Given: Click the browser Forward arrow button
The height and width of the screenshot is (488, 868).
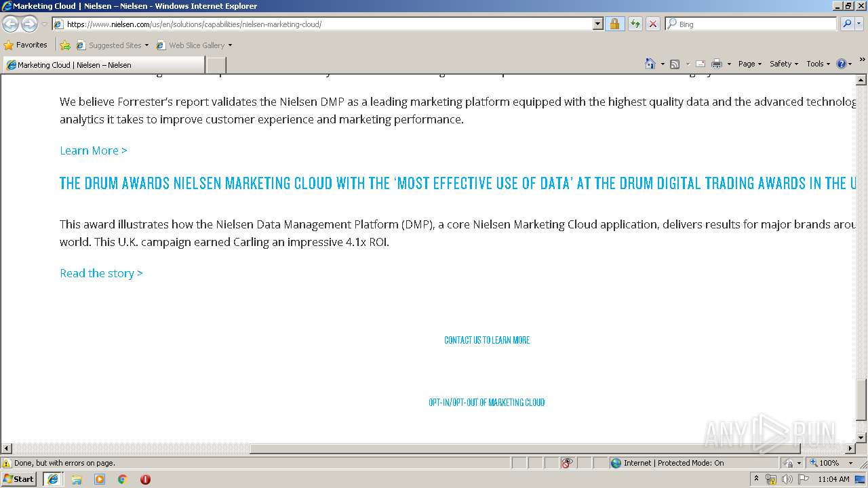Looking at the screenshot, I should (x=29, y=24).
